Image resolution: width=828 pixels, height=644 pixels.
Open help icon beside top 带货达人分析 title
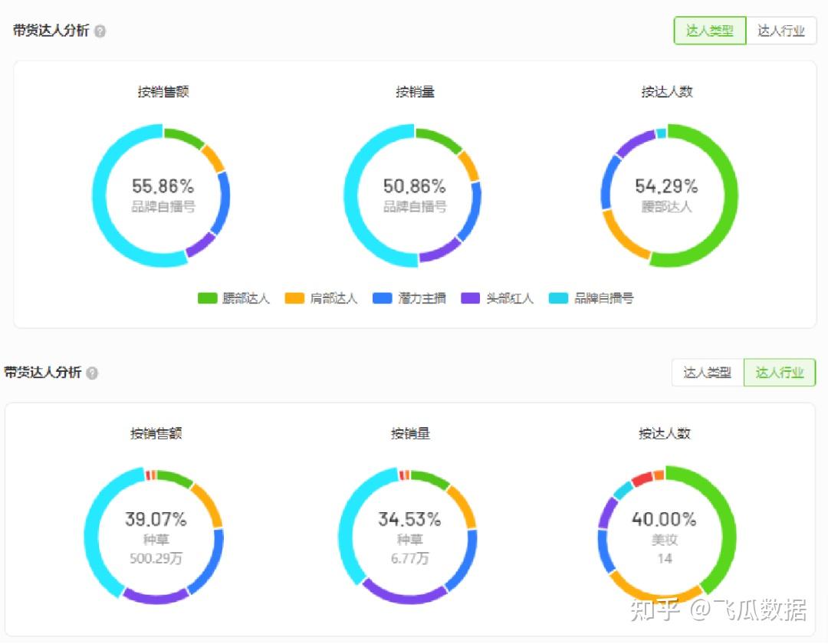tap(100, 31)
